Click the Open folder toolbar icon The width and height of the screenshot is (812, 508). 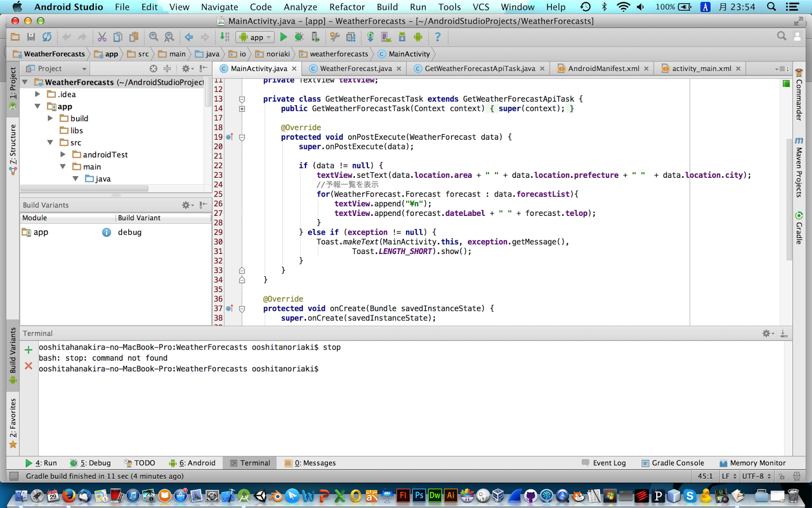point(15,37)
